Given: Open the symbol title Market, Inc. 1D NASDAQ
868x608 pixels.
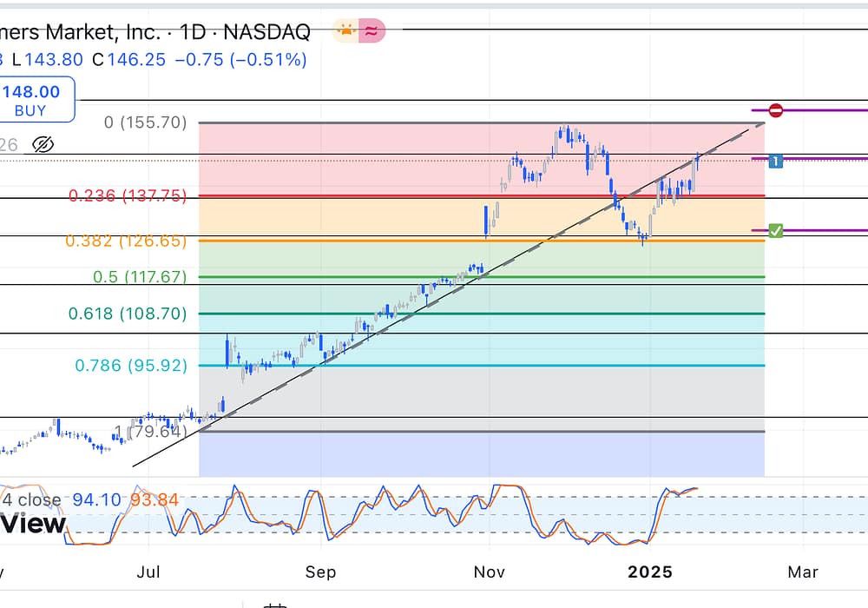Looking at the screenshot, I should (155, 33).
